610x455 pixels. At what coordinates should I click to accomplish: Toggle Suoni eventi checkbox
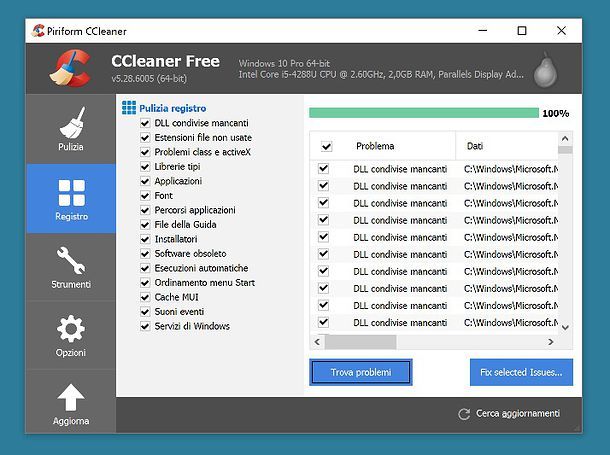point(145,312)
